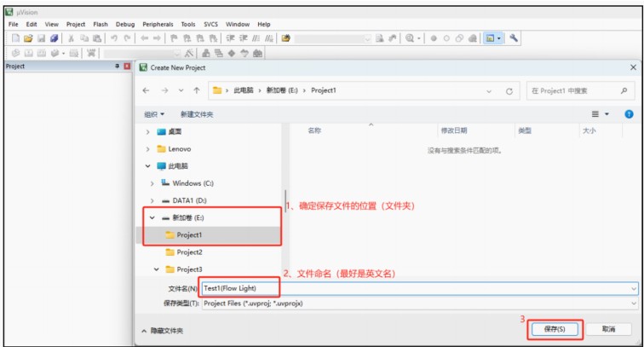Click the Insert Bookmark flag icon
The image size is (644, 347).
(x=174, y=38)
